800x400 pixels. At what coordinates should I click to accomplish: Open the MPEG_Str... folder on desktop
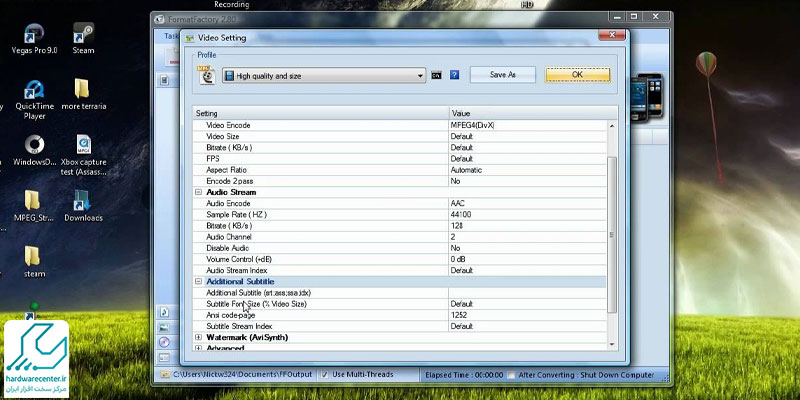33,206
